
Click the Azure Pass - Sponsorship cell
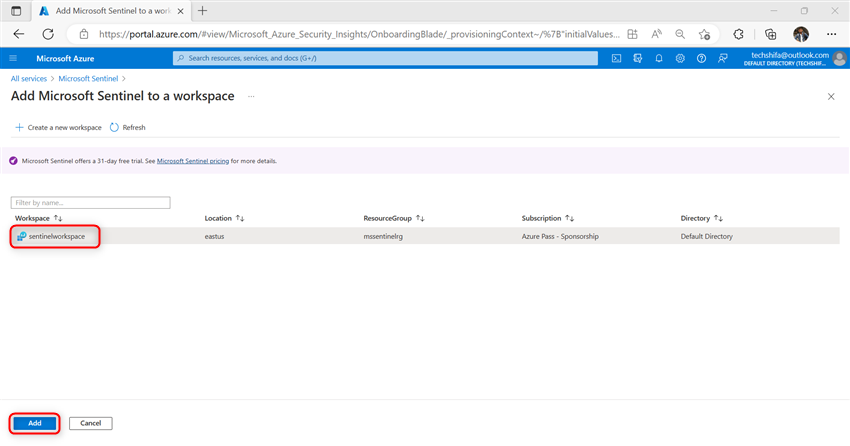tap(560, 236)
